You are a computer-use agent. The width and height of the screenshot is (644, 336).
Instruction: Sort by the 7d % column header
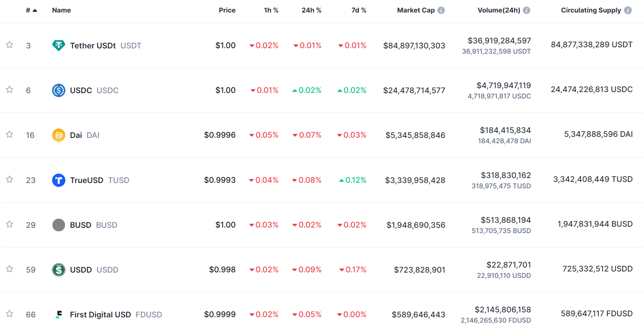tap(359, 10)
